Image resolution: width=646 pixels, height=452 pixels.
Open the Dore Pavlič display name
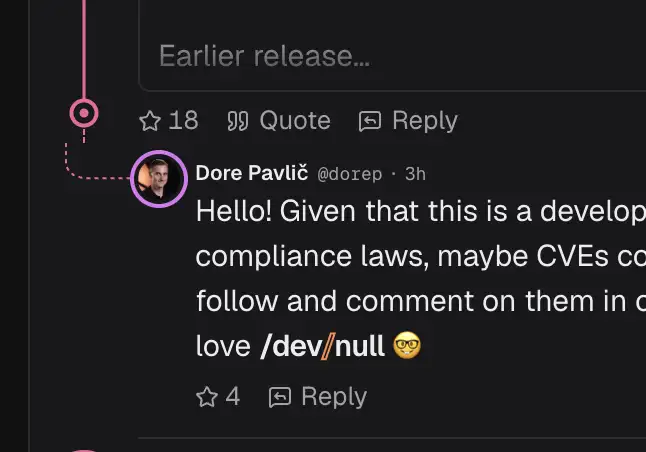252,173
